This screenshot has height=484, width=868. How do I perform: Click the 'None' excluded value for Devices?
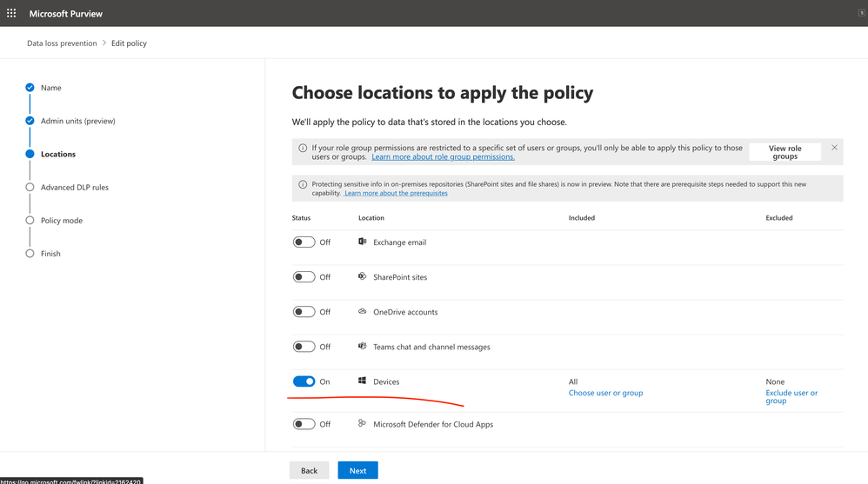pos(775,381)
